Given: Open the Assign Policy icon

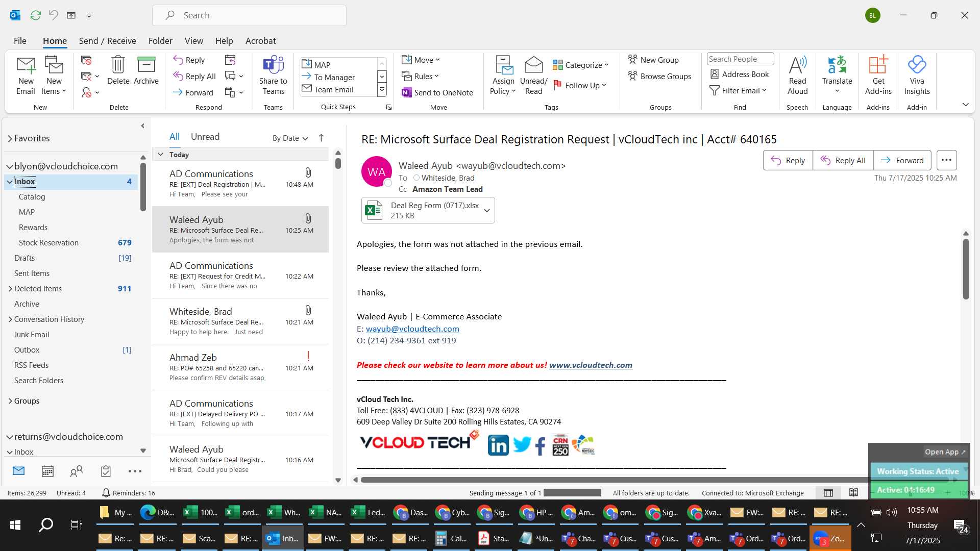Looking at the screenshot, I should 503,76.
